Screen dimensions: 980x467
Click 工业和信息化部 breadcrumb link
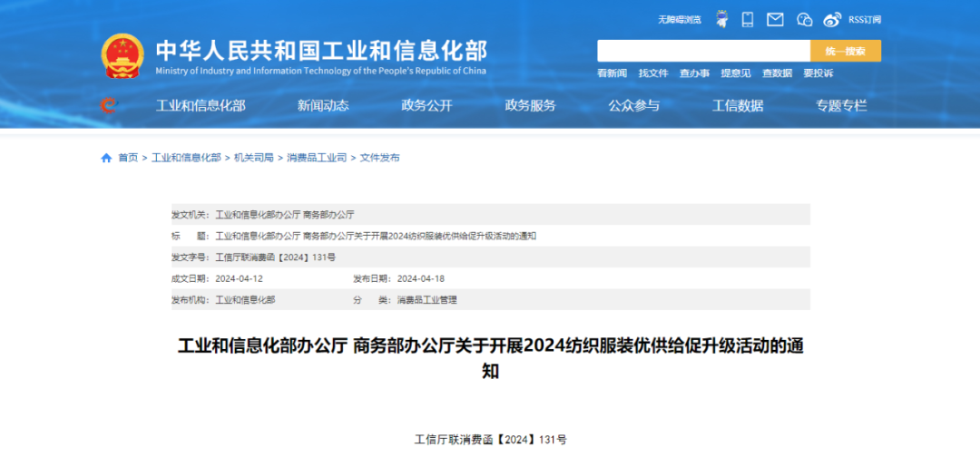186,158
